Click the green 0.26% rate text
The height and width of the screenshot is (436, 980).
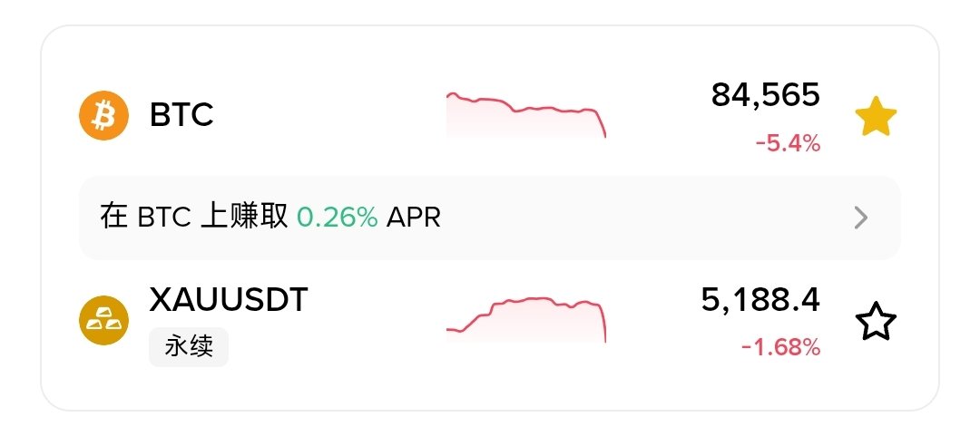pyautogui.click(x=338, y=218)
